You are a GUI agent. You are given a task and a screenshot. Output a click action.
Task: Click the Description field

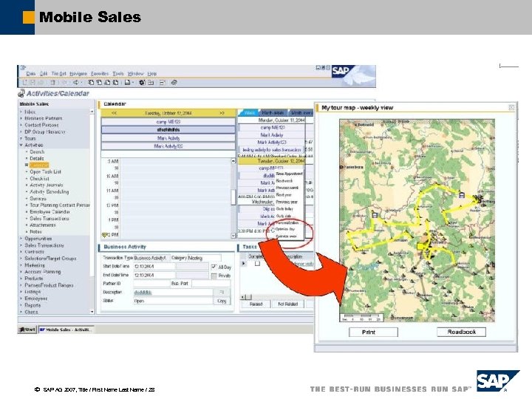tap(173, 292)
